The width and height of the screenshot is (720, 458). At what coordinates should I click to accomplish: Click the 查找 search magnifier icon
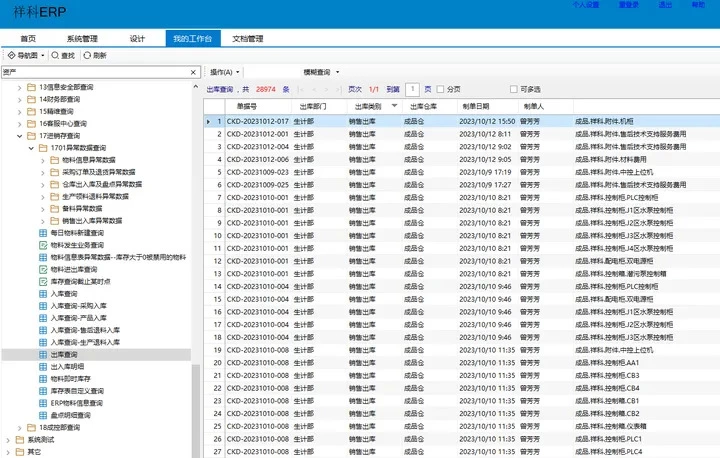(56, 56)
